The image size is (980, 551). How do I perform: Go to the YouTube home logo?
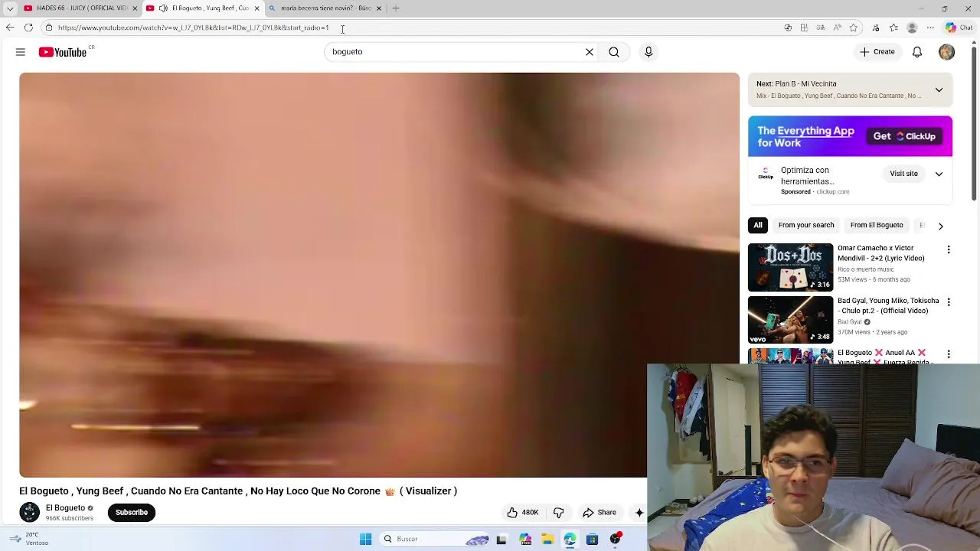point(63,52)
